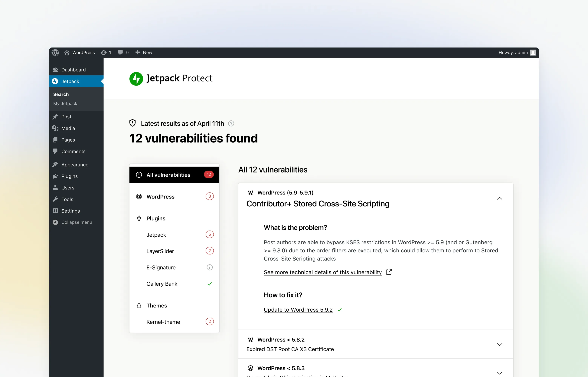Click the check next to Update to WordPress 5.9.2

[340, 310]
